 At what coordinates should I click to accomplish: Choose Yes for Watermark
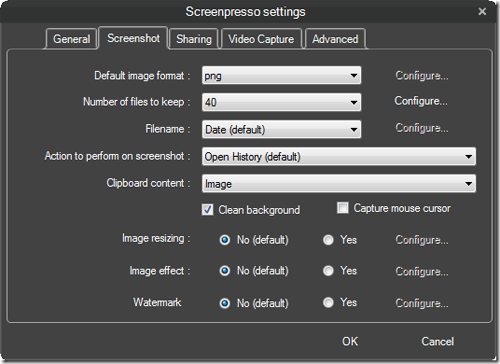click(328, 302)
